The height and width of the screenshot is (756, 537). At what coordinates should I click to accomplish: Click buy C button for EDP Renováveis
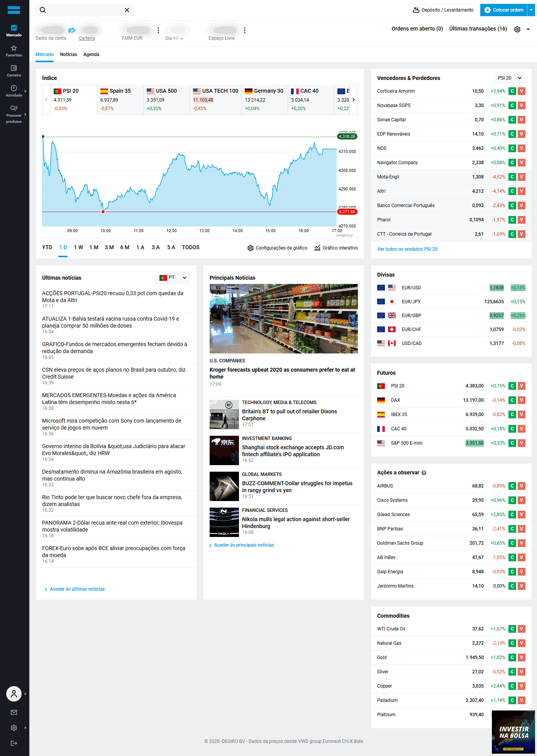click(512, 134)
